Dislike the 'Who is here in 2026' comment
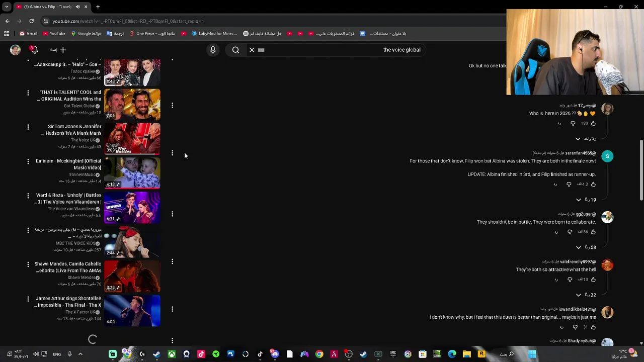The width and height of the screenshot is (644, 362). pyautogui.click(x=573, y=123)
